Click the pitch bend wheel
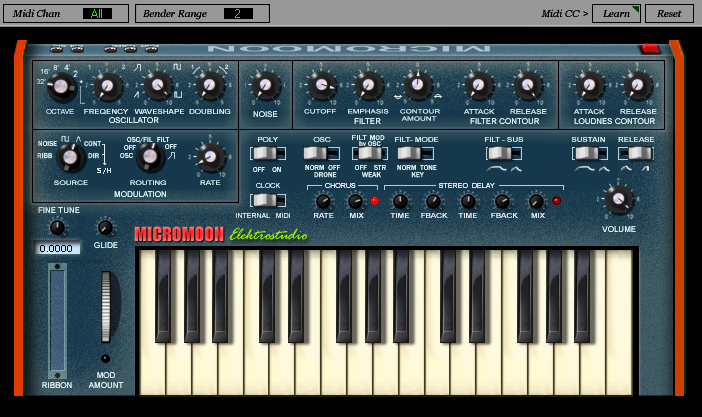 (106, 306)
